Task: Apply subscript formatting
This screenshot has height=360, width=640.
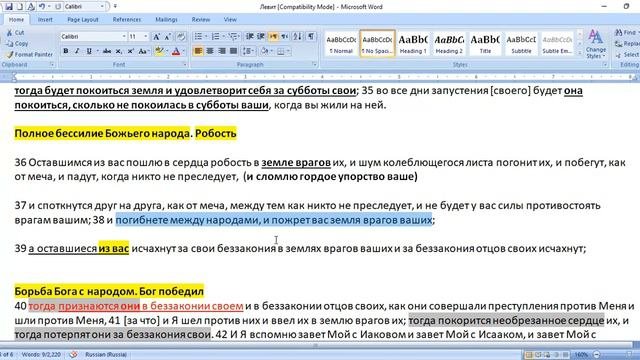Action: [x=118, y=51]
